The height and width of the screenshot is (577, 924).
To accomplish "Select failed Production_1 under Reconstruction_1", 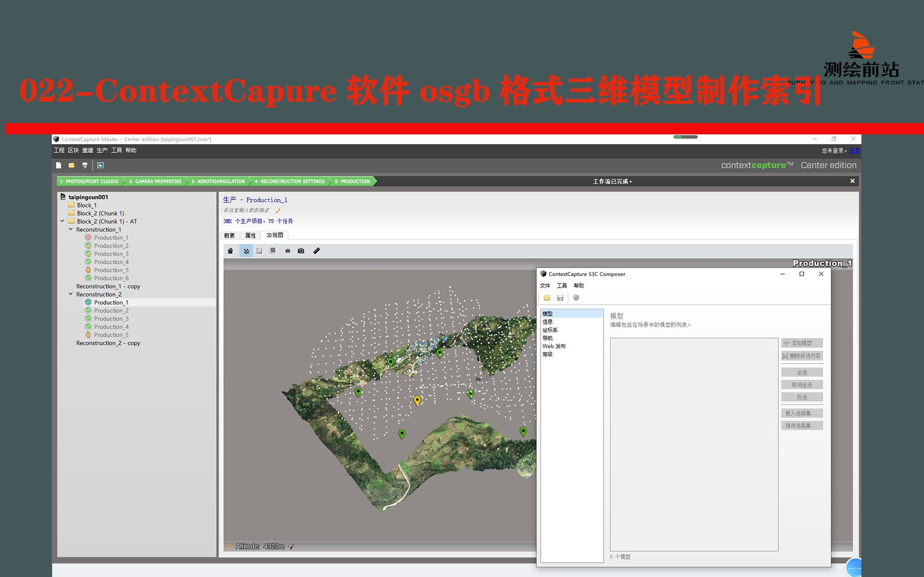I will tap(111, 237).
